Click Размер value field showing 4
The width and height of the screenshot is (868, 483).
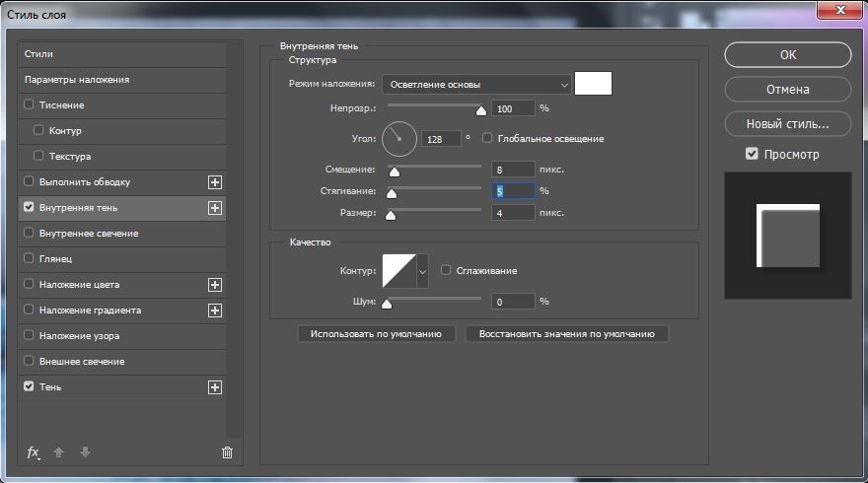(x=513, y=213)
